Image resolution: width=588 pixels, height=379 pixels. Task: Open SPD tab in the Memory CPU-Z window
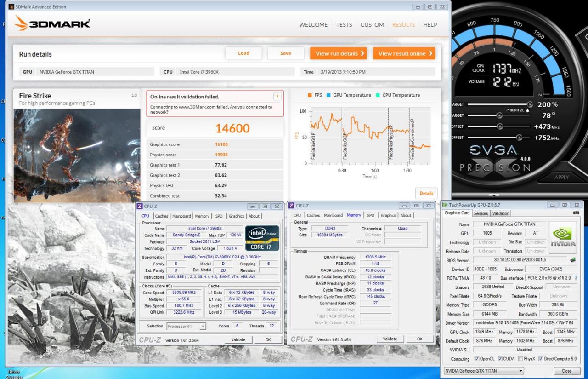[370, 215]
